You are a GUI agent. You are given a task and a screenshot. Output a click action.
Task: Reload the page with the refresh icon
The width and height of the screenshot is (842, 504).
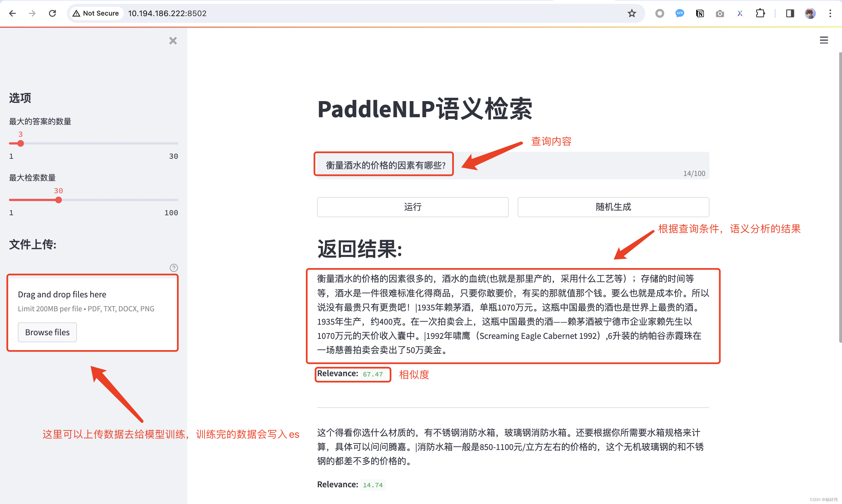[x=53, y=13]
